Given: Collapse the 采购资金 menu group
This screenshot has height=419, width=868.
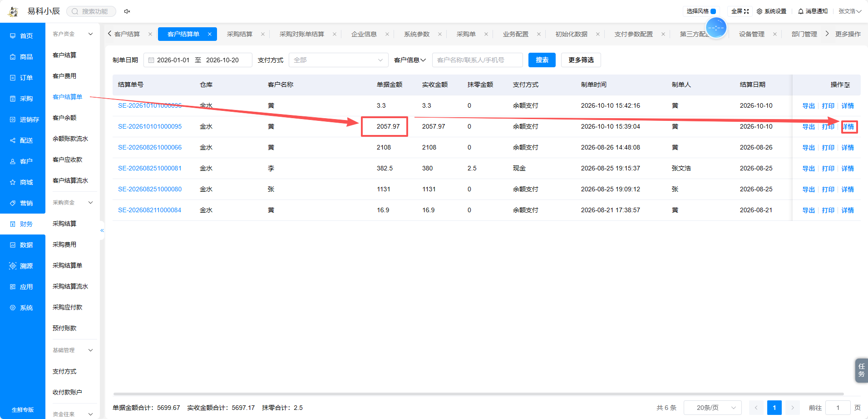Looking at the screenshot, I should coord(90,203).
